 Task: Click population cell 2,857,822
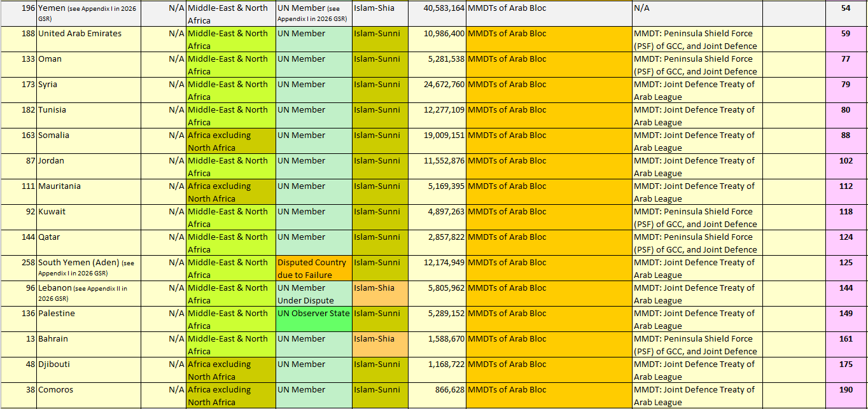point(437,243)
